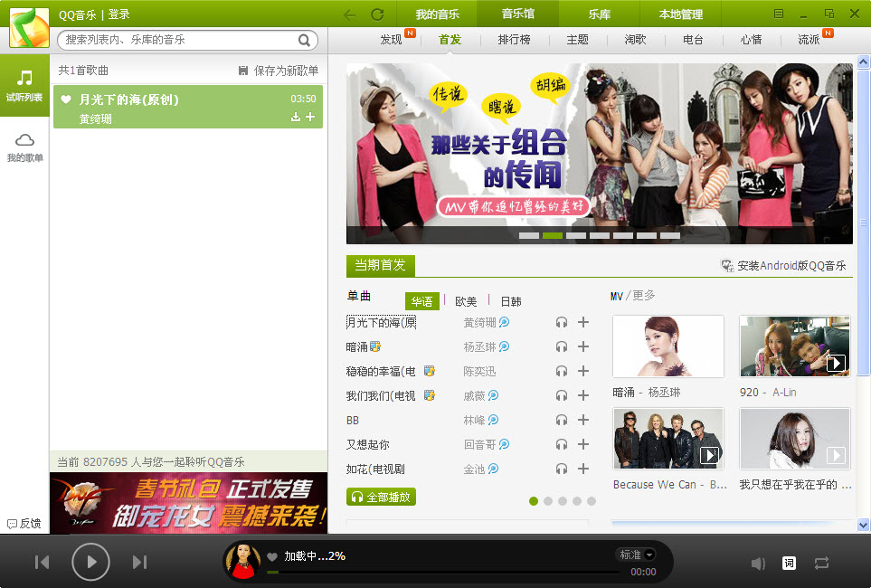
Task: Click headphone listen icon for 暗涌
Action: click(562, 346)
